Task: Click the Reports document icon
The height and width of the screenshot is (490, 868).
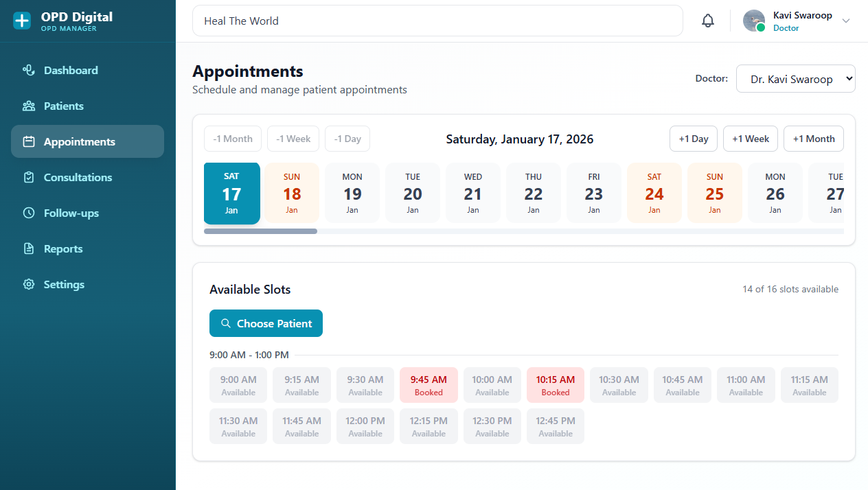Action: pyautogui.click(x=29, y=248)
